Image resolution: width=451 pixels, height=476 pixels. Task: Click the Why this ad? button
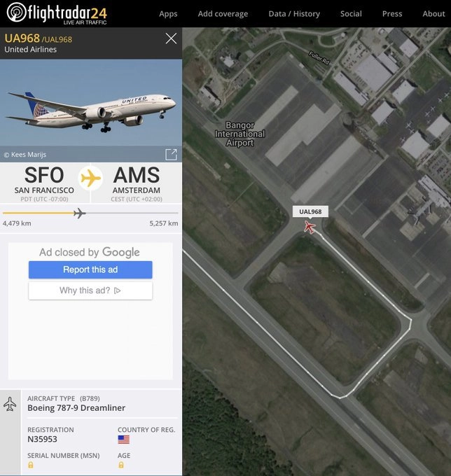90,290
